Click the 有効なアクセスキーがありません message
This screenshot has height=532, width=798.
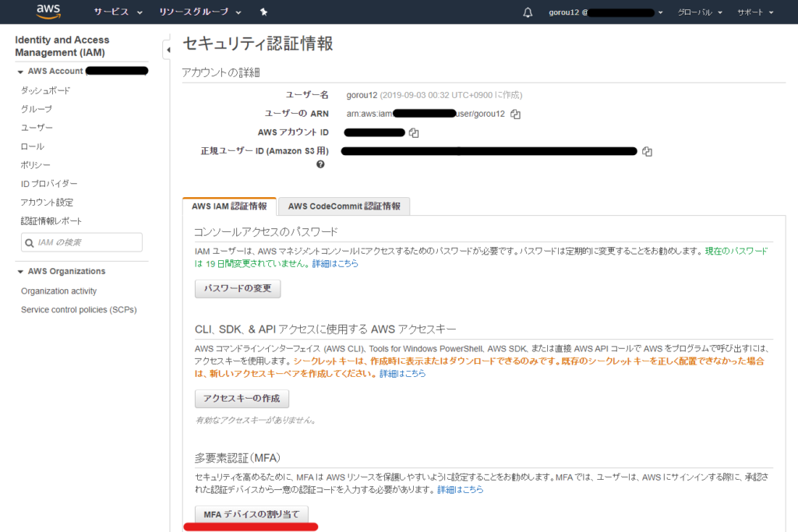click(256, 420)
